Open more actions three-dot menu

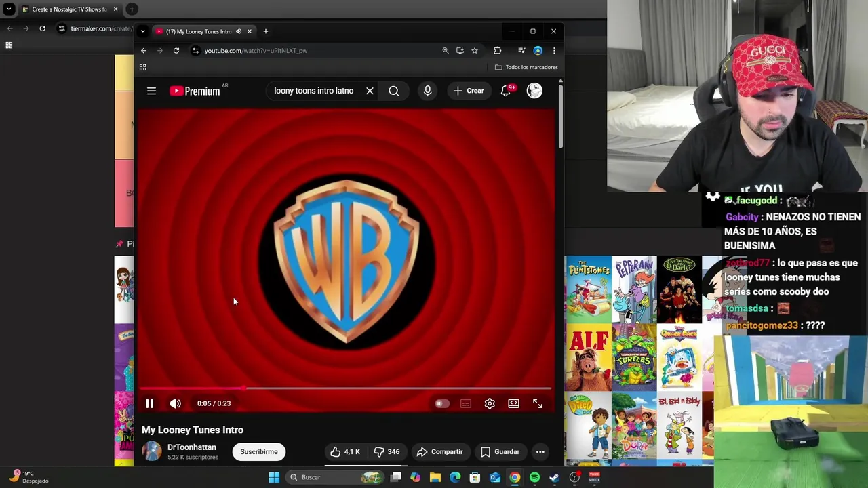pos(540,451)
